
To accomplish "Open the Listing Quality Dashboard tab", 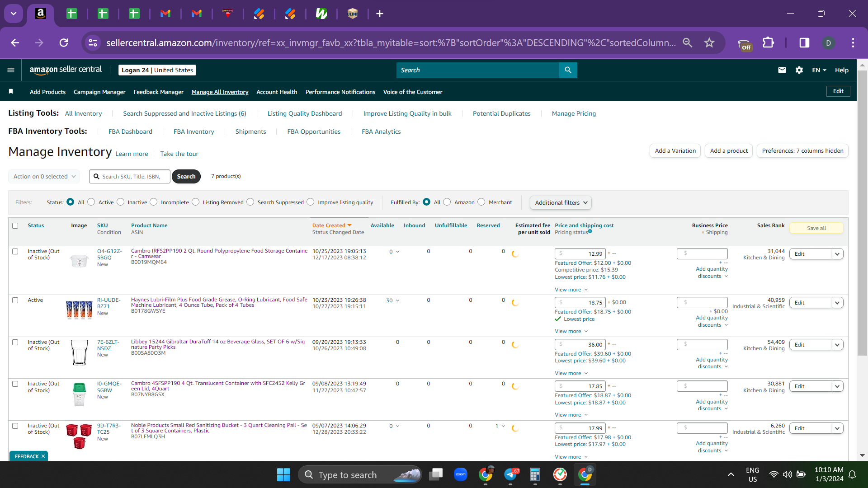I will click(x=305, y=113).
